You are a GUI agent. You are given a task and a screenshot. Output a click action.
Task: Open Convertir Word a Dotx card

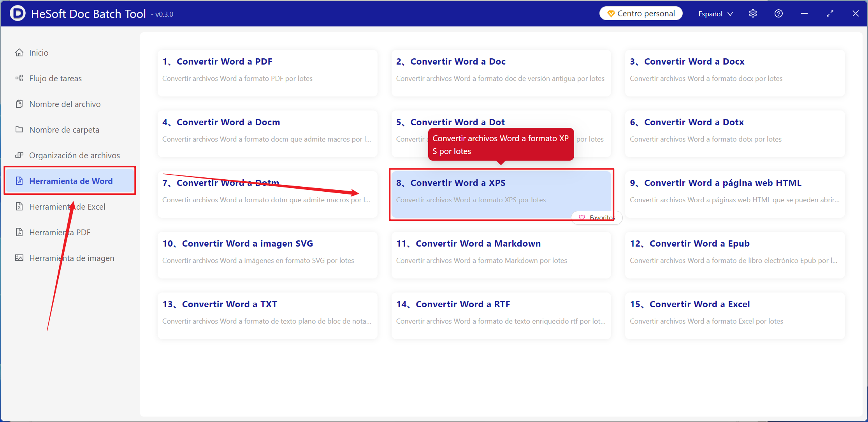[x=735, y=134]
